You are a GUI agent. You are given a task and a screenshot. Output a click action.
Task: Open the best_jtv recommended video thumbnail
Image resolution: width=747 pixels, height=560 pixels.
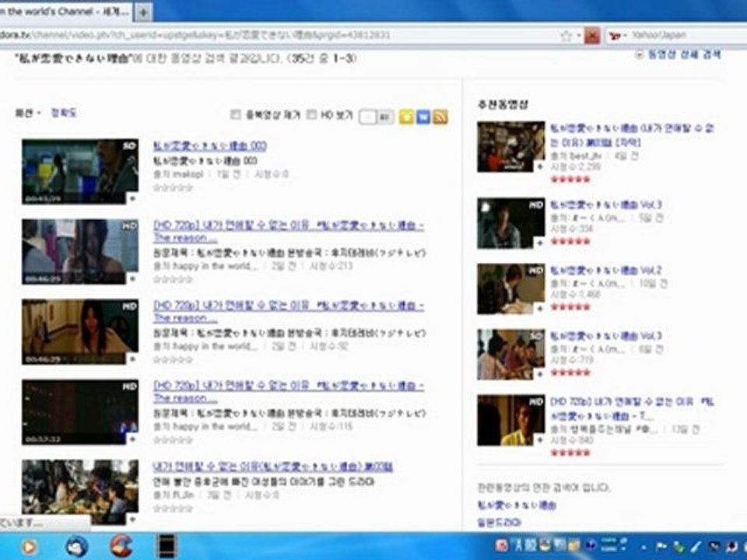coord(510,147)
